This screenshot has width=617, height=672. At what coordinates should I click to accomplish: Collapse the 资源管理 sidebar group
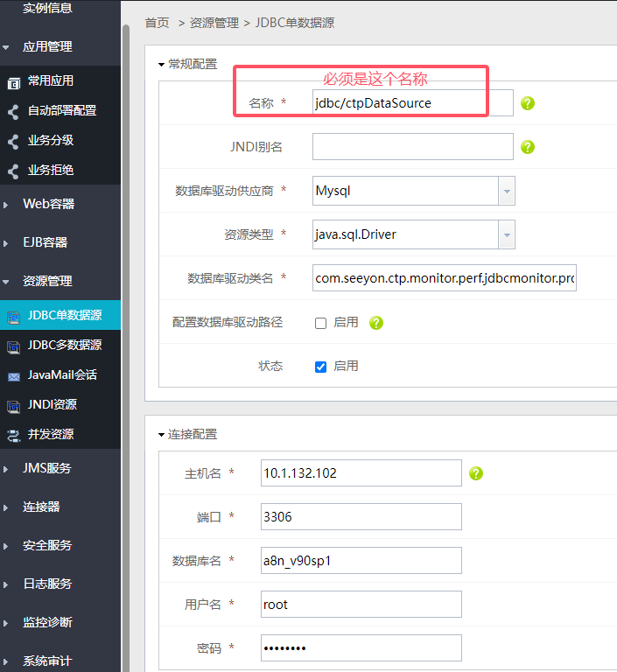tap(5, 282)
